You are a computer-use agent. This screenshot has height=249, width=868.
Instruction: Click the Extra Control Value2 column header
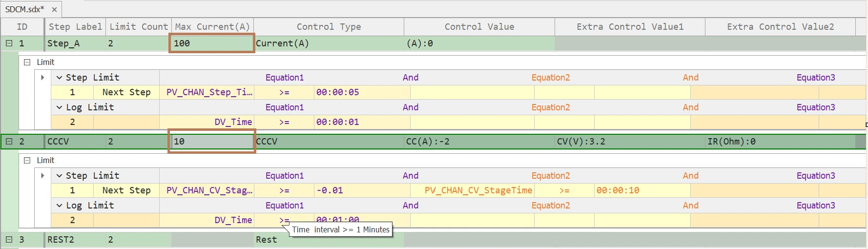[780, 27]
